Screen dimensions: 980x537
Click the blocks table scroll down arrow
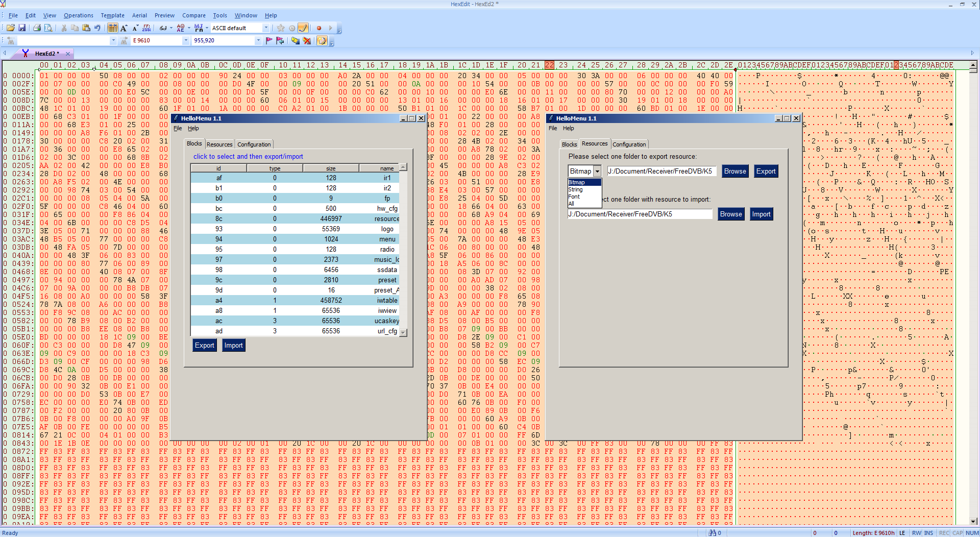click(403, 333)
